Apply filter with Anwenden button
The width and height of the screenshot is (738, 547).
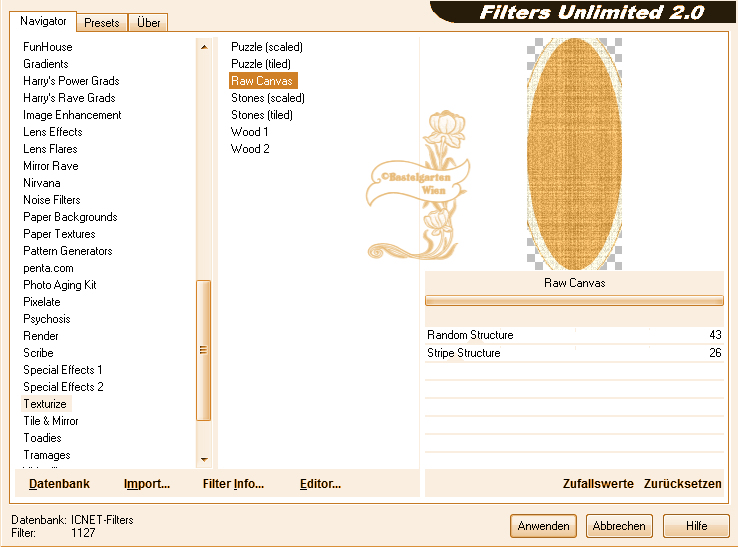click(x=544, y=526)
